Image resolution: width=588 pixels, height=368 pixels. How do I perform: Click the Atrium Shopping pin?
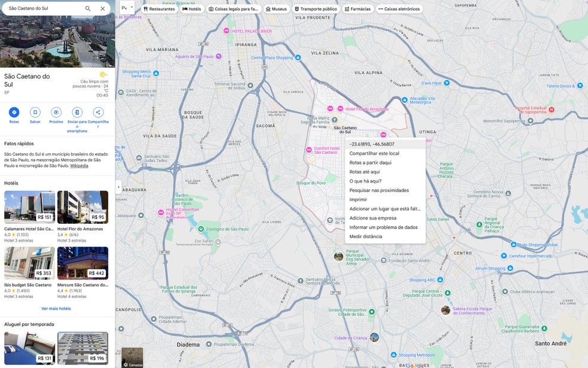tap(510, 268)
